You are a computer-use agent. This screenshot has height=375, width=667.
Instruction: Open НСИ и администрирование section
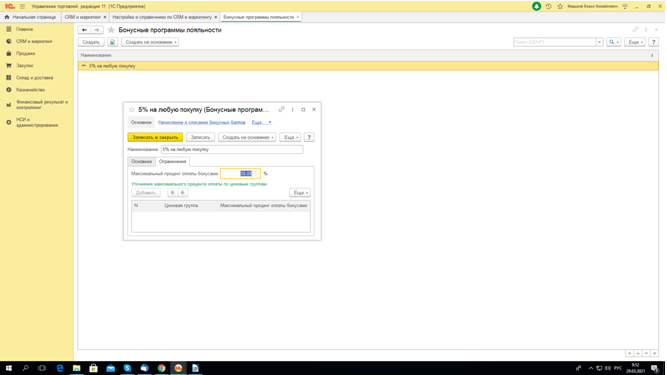coord(37,122)
